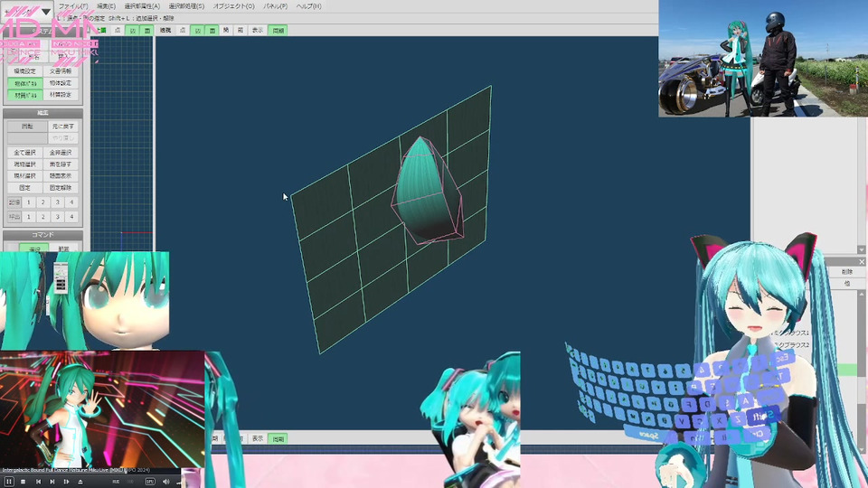This screenshot has height=488, width=868.
Task: Click 固定 lock button
Action: click(x=25, y=188)
